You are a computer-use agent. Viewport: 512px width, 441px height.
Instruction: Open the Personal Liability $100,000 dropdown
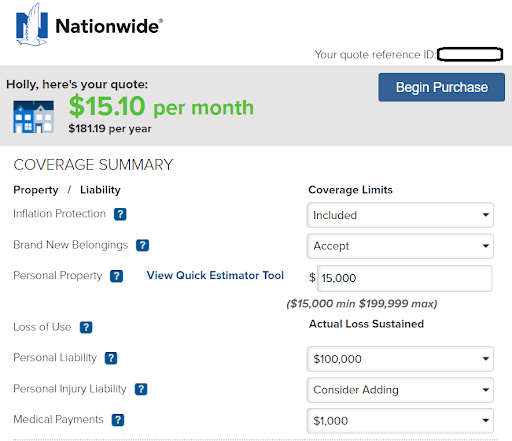point(400,359)
